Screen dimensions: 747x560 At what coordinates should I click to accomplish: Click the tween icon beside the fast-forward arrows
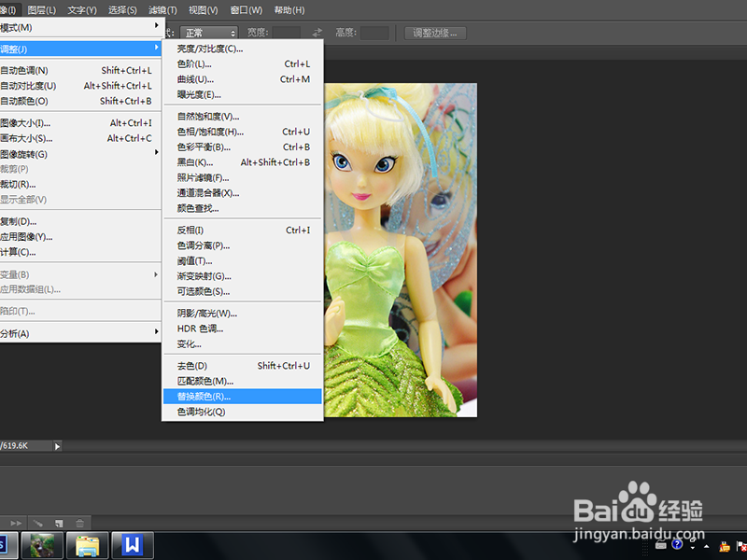37,523
